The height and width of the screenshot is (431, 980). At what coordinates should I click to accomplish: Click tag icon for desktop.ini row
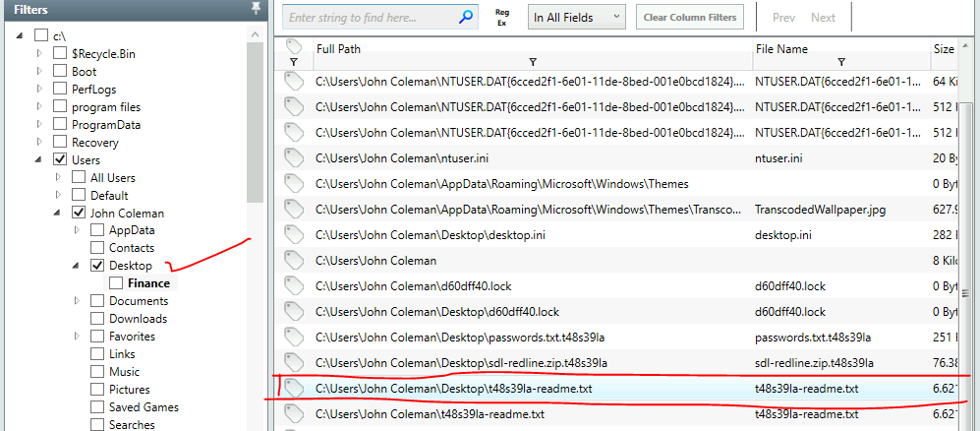293,234
